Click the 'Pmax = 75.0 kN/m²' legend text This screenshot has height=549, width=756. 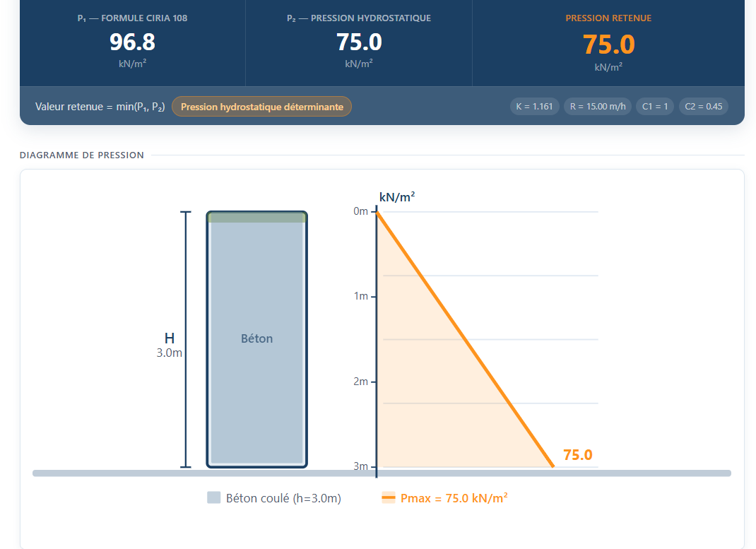(454, 498)
